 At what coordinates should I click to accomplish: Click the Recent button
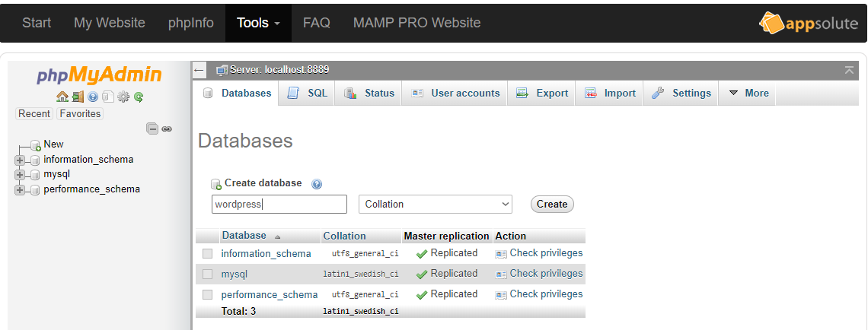coord(34,114)
